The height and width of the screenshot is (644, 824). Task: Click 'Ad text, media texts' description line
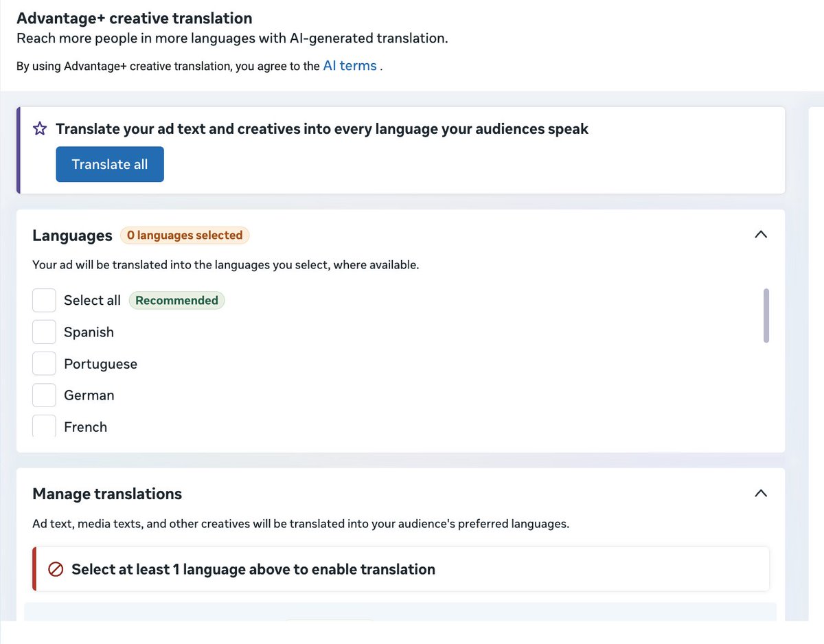[301, 525]
